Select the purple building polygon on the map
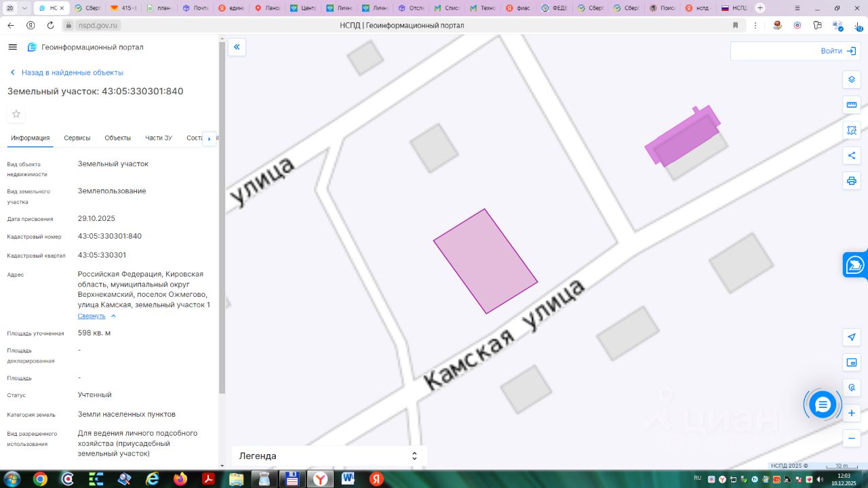The image size is (868, 488). pos(682,135)
